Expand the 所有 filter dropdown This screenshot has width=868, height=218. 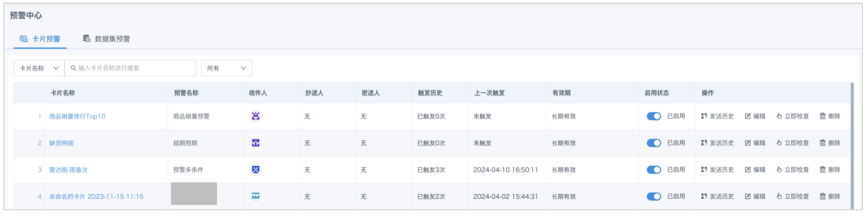[x=226, y=68]
